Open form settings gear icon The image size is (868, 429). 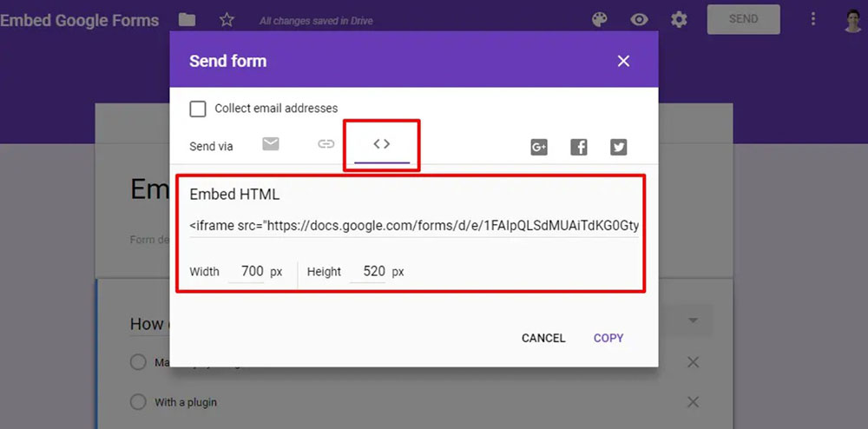click(x=679, y=19)
